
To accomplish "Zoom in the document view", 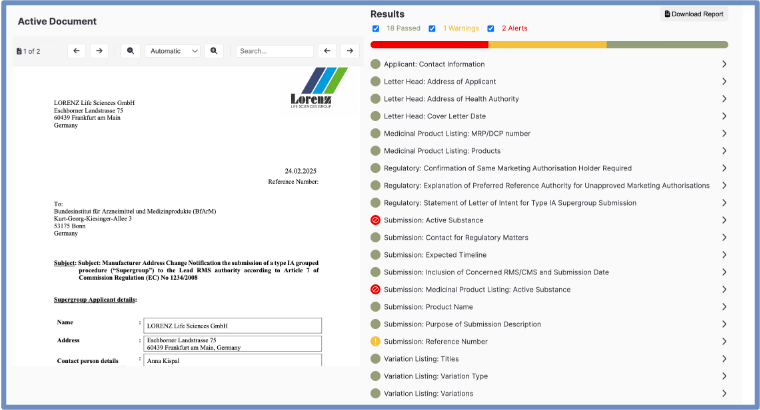I will pos(214,51).
